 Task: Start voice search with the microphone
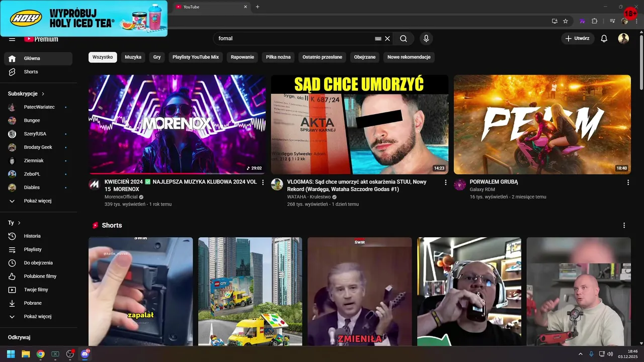(x=426, y=38)
